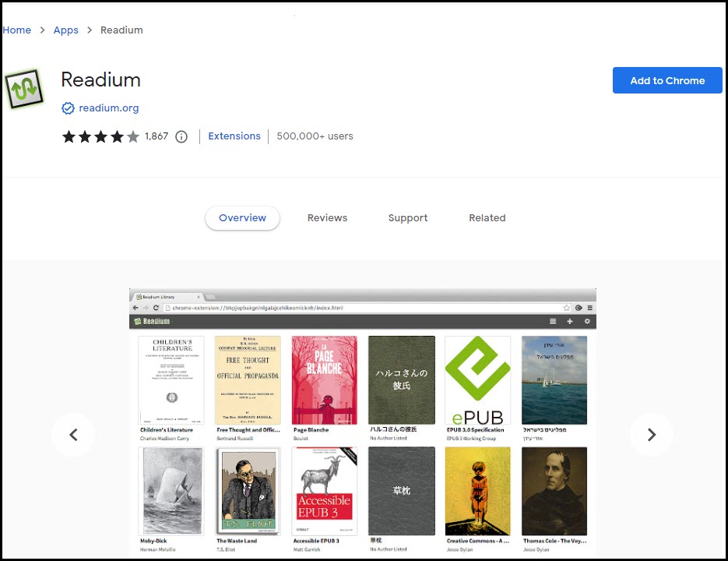Click the Page Blanche book cover
Screen dimensions: 728x561
pos(325,380)
